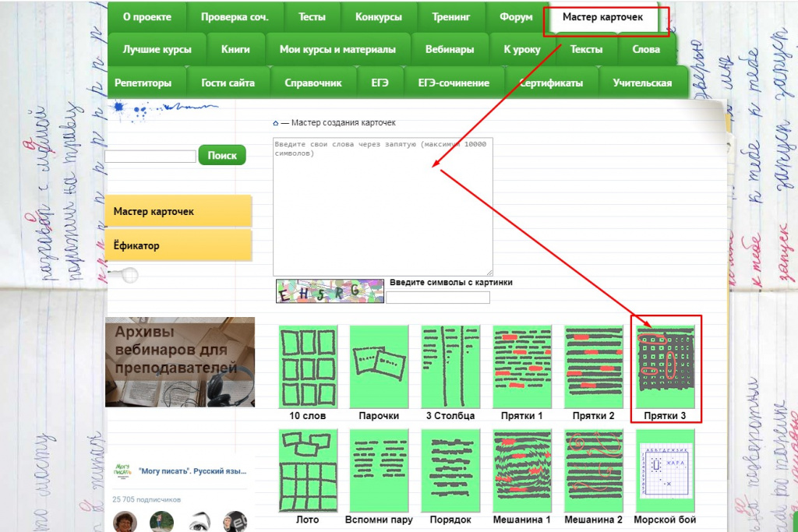798x532 pixels.
Task: Select the 'Морской бой' template icon
Action: [666, 471]
